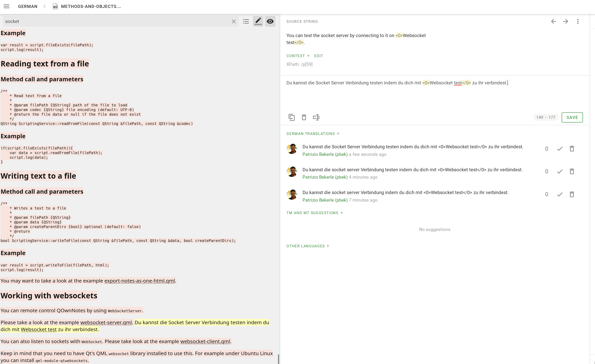Select 'You can also listen to sockets' sentence

tap(52, 342)
